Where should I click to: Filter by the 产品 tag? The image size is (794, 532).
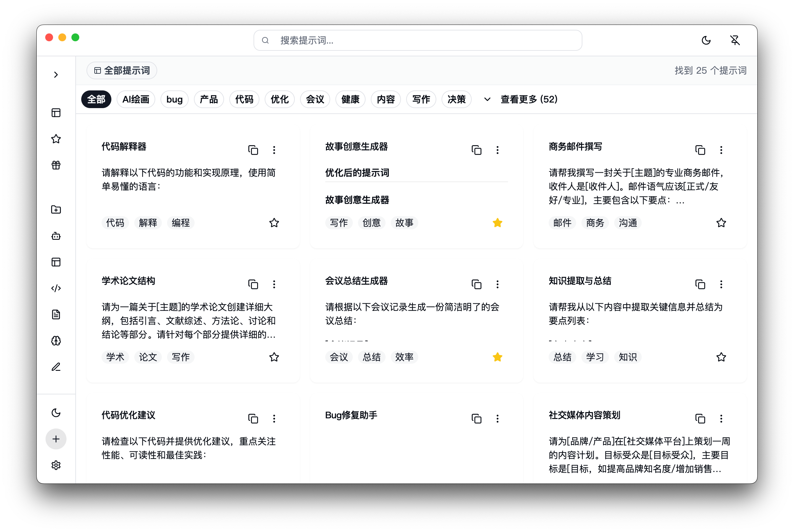[209, 99]
